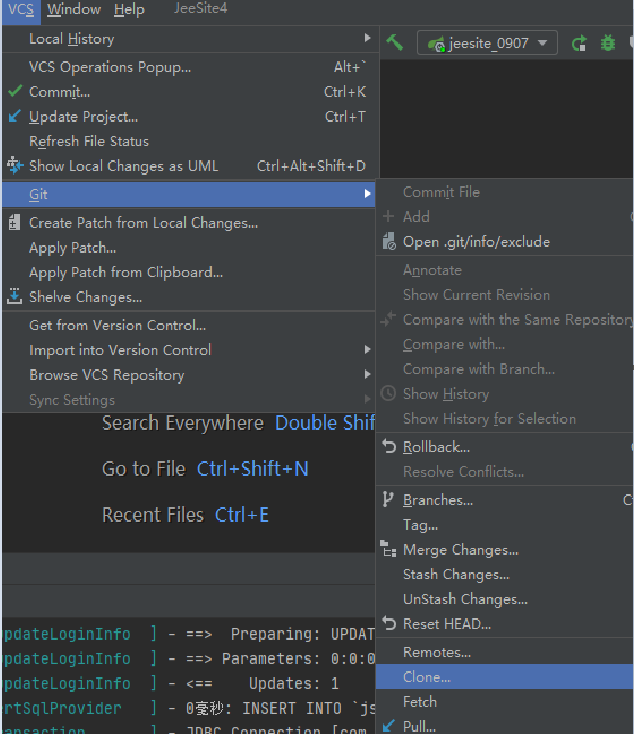The image size is (634, 734).
Task: Click the rerun jeesite_0907 icon
Action: (x=579, y=43)
